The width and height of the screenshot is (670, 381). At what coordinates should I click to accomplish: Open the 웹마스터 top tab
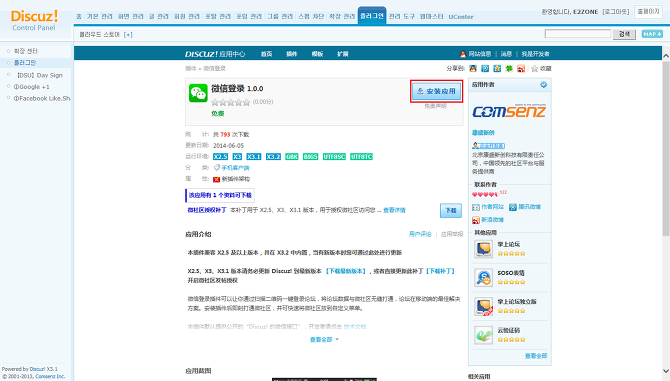pyautogui.click(x=432, y=16)
